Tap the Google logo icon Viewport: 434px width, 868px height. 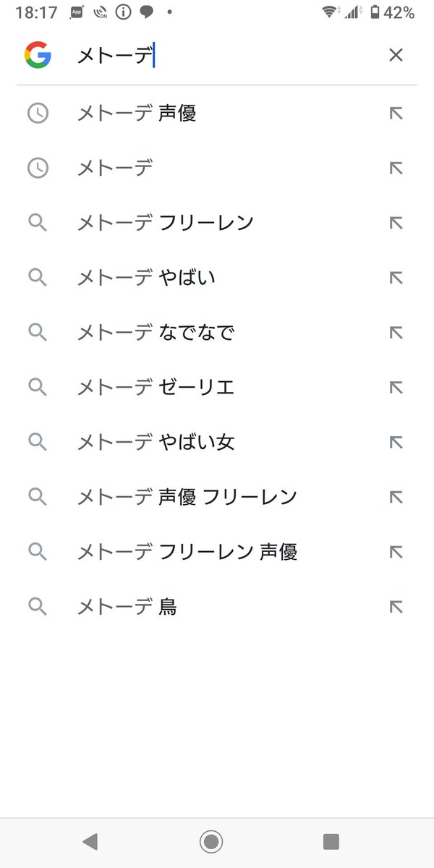(37, 55)
